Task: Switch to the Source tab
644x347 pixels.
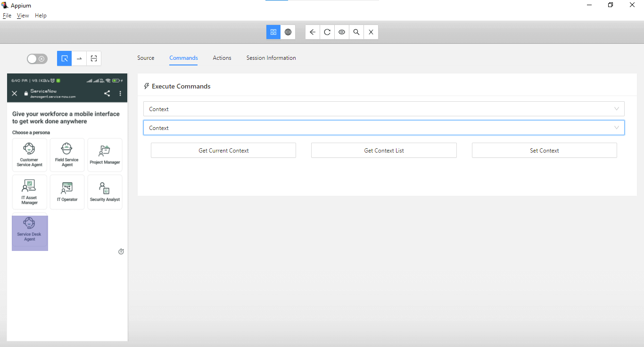Action: pos(146,58)
